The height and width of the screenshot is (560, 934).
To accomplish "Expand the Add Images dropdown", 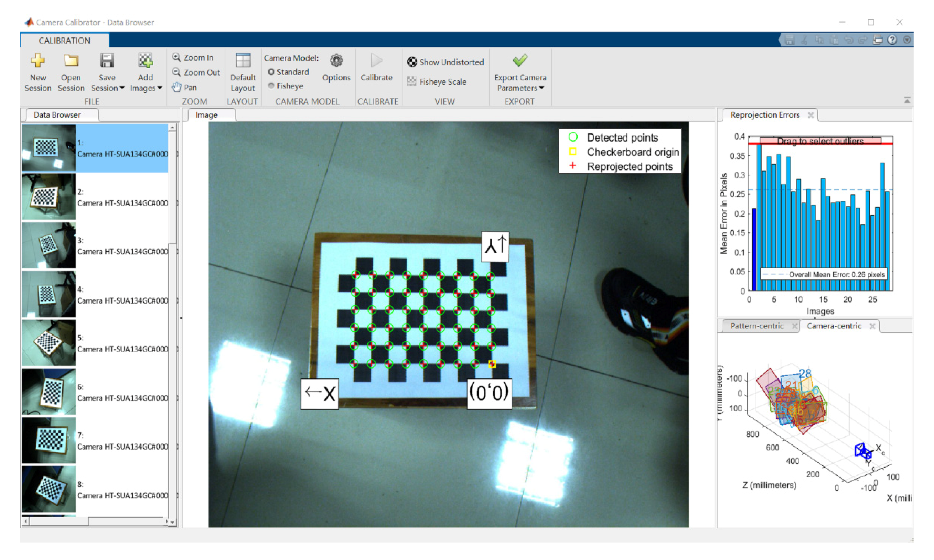I will click(x=160, y=88).
